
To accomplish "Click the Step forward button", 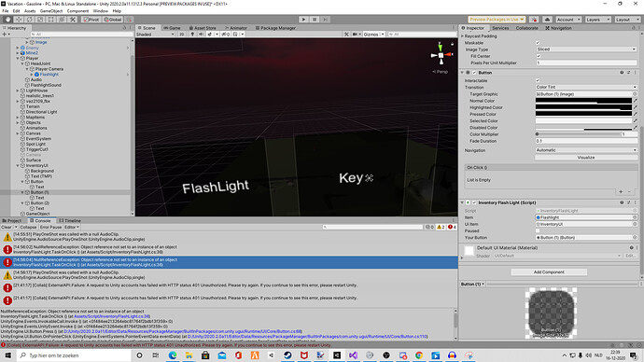I will 326,20.
